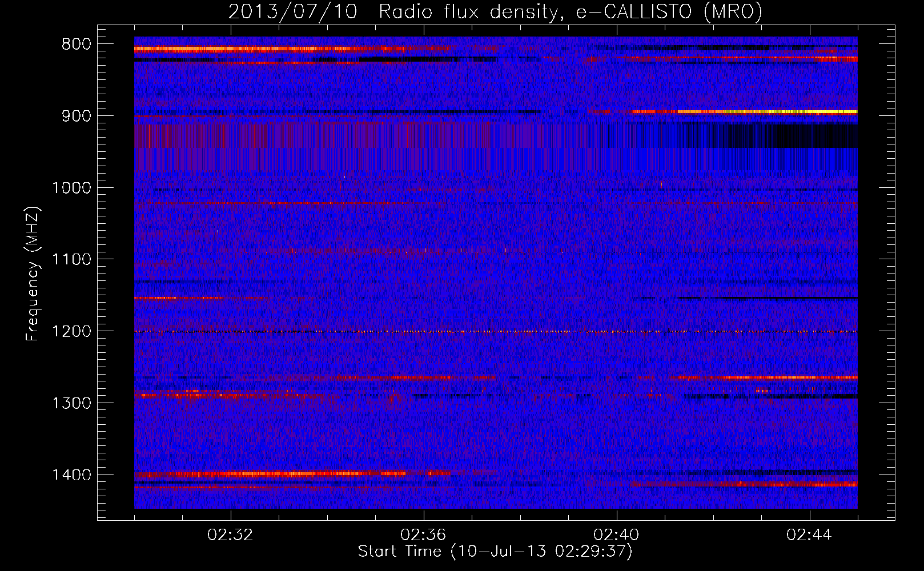Click the 1300 frequency tick label
924x571 pixels.
coord(71,403)
